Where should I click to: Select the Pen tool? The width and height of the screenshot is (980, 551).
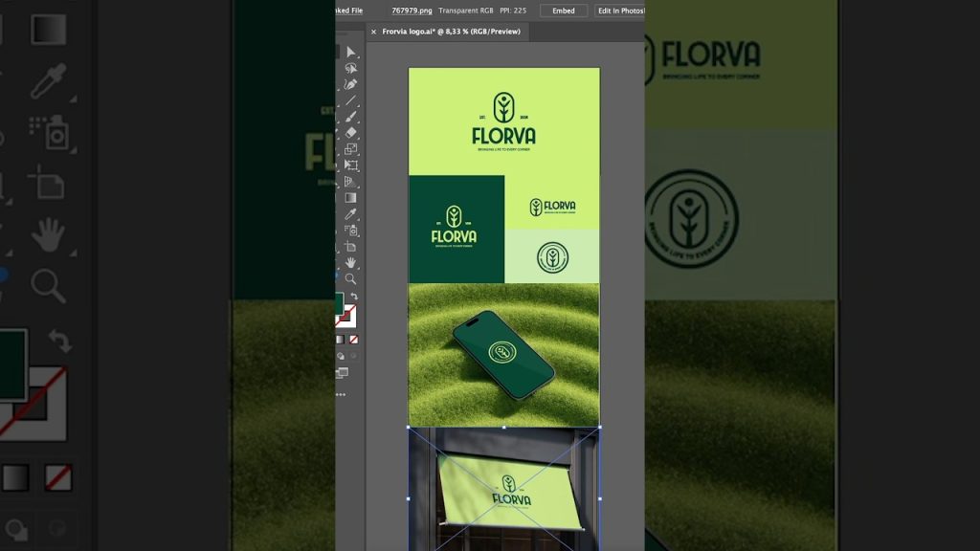(x=350, y=84)
